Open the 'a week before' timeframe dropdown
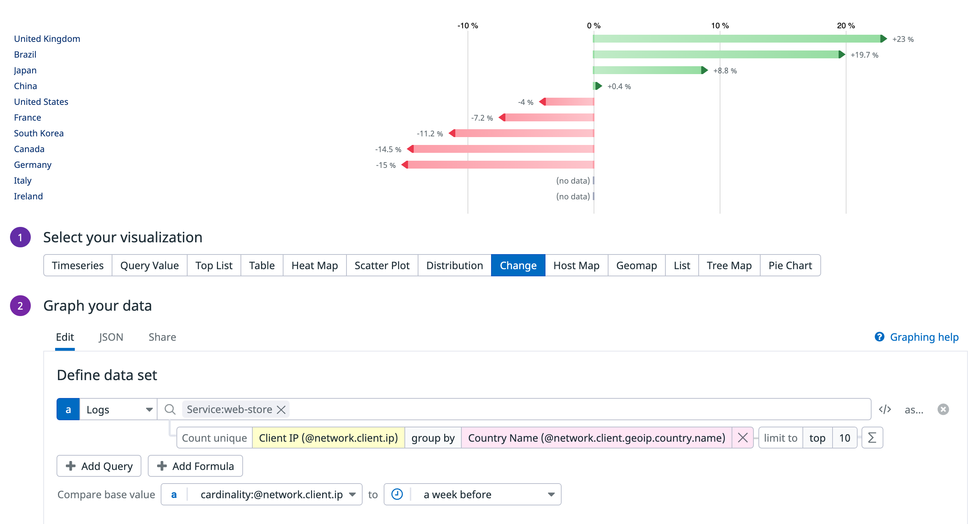This screenshot has height=524, width=980. [x=551, y=494]
